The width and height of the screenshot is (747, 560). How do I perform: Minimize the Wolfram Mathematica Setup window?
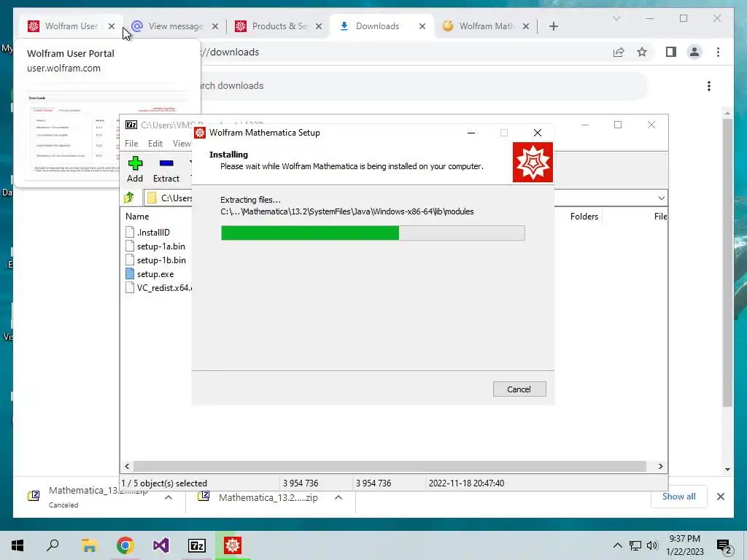pyautogui.click(x=471, y=133)
